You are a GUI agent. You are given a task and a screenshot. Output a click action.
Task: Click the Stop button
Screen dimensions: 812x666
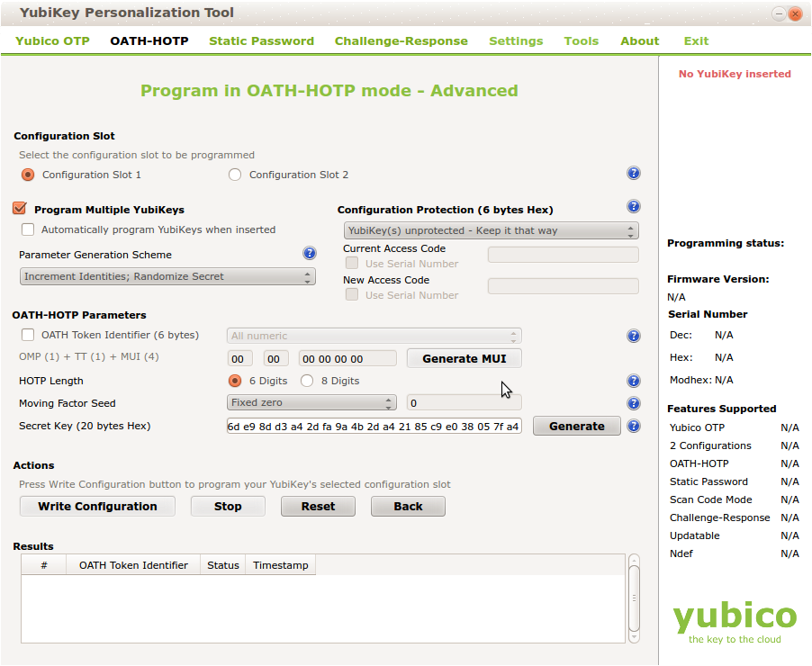228,507
